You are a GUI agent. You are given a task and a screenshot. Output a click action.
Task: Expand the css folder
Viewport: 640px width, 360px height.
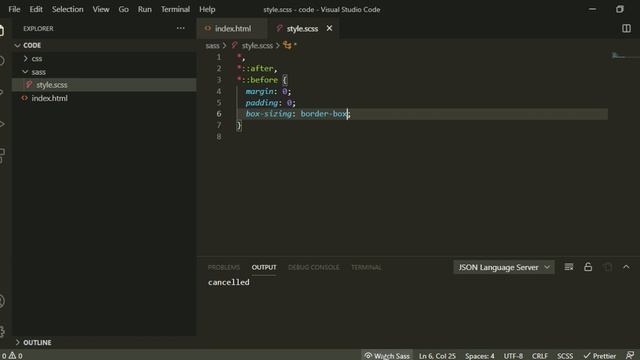(104, 58)
